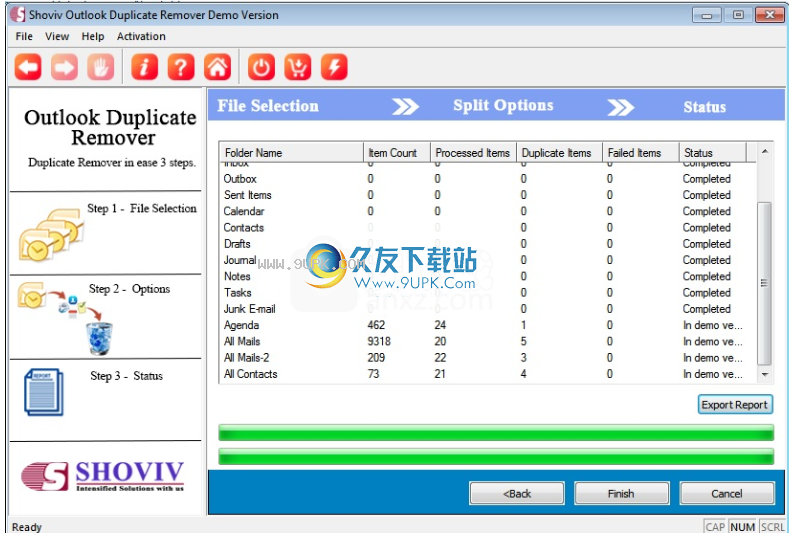Click the power Exit toolbar icon
This screenshot has height=533, width=789.
pyautogui.click(x=261, y=67)
